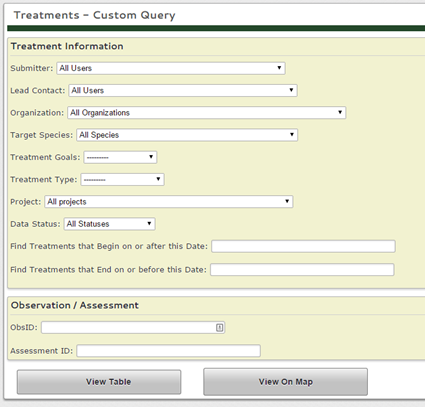This screenshot has width=425, height=407.
Task: Click the arrow on the Data Status dropdown
Action: click(149, 223)
